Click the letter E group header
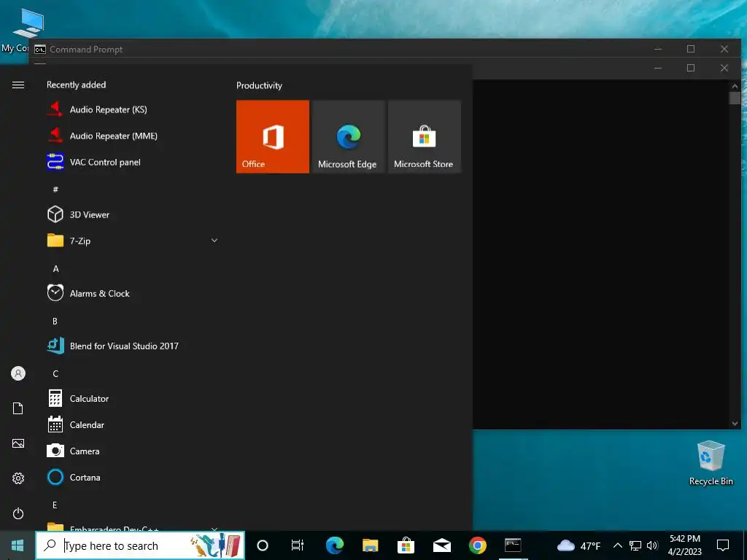This screenshot has width=747, height=560. tap(55, 505)
